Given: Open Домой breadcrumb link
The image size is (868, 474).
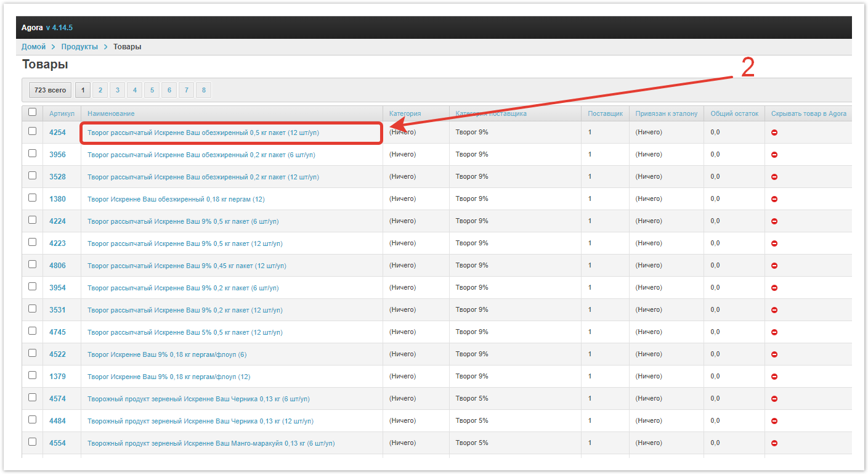Looking at the screenshot, I should [34, 47].
